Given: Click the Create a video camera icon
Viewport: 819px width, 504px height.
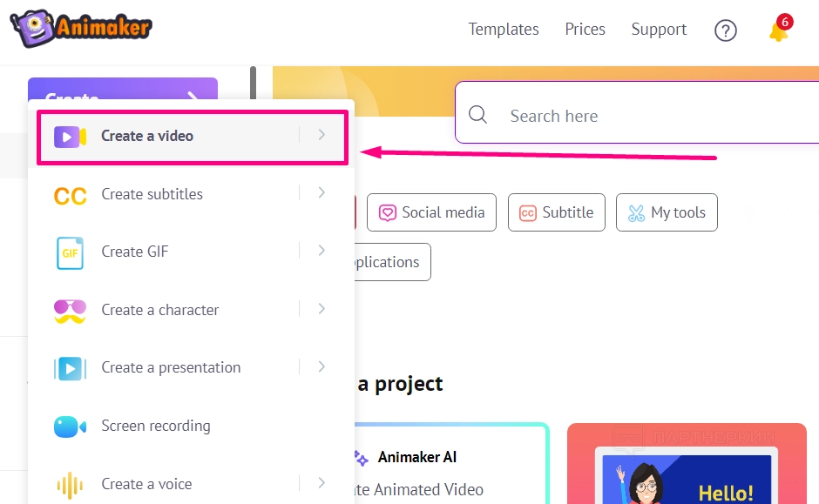Looking at the screenshot, I should 70,136.
